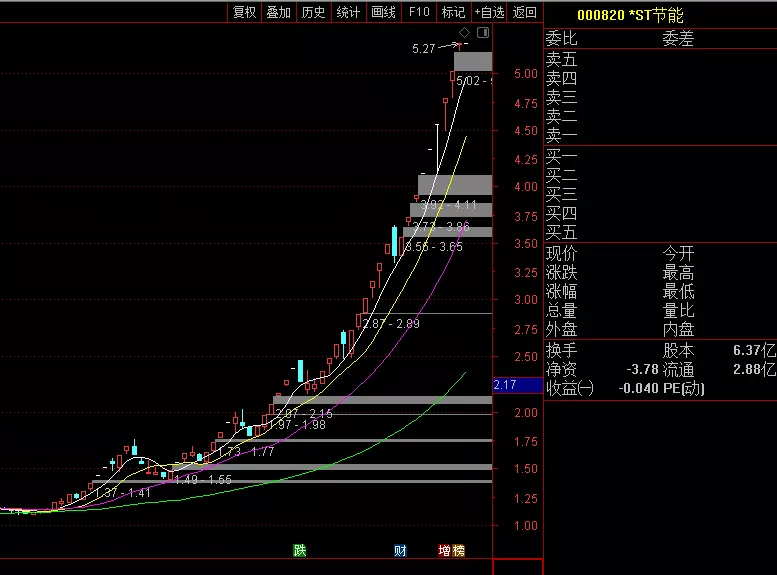This screenshot has width=777, height=575.
Task: Click 返回 to go back
Action: click(x=524, y=12)
